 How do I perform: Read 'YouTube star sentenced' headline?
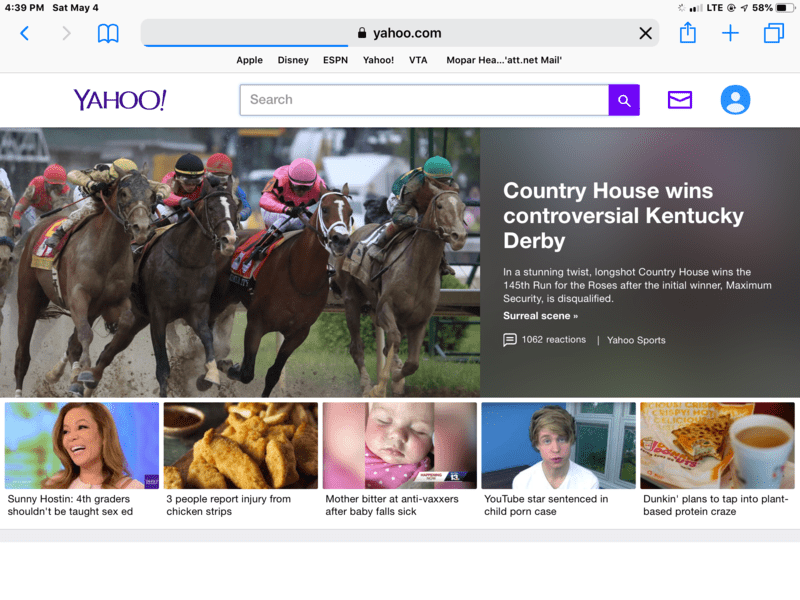click(x=546, y=505)
